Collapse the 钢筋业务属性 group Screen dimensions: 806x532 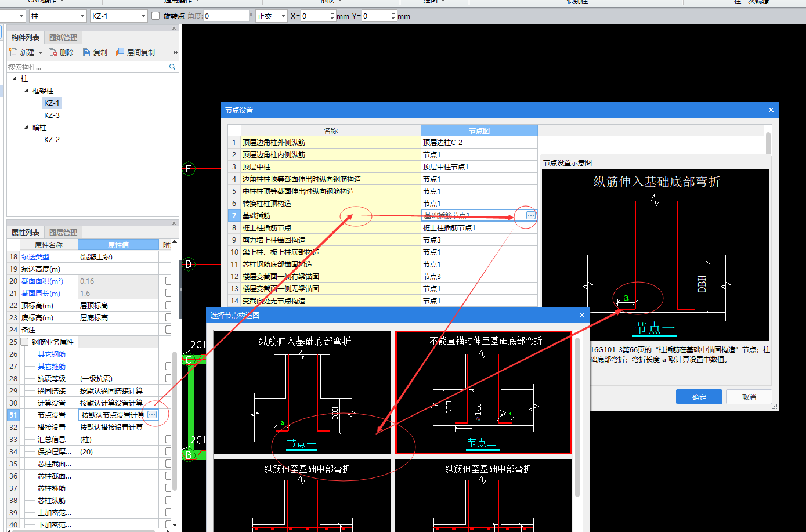[x=24, y=342]
